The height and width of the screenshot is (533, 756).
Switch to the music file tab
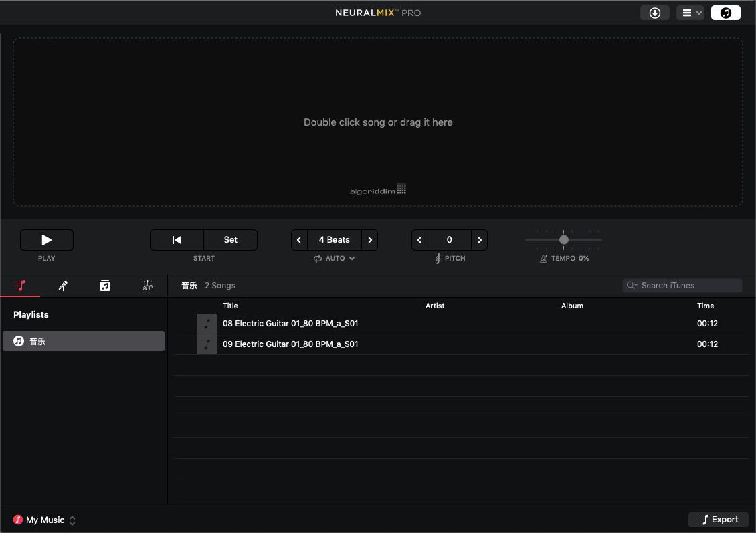[x=105, y=286]
